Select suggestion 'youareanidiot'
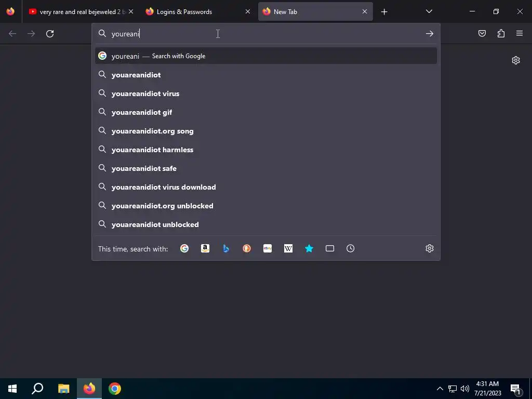The height and width of the screenshot is (399, 532). 266,75
